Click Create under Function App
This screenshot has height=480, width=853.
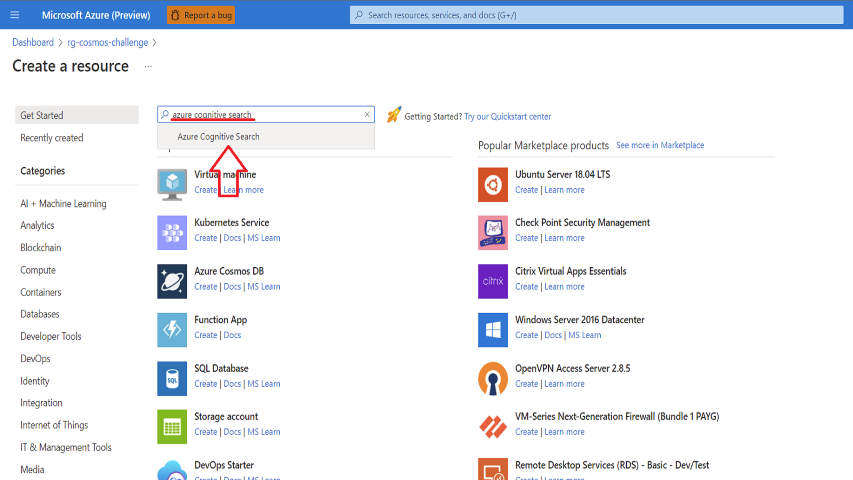206,335
